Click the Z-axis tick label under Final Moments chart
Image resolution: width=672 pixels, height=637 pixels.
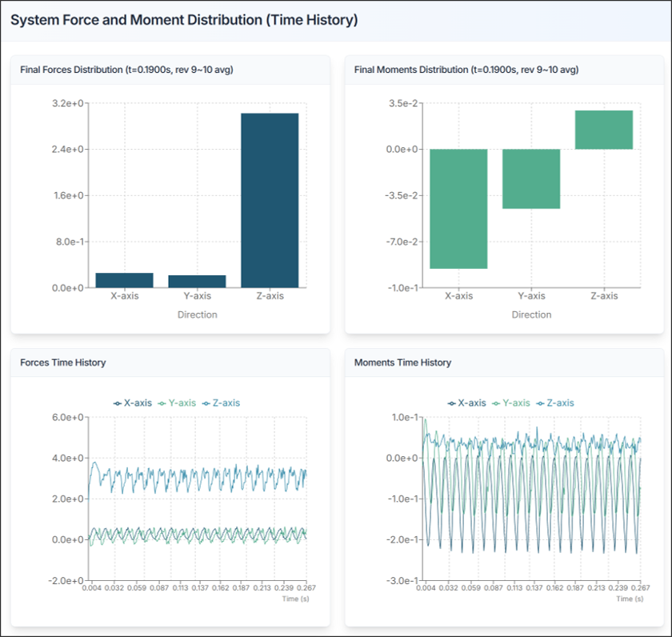[604, 295]
